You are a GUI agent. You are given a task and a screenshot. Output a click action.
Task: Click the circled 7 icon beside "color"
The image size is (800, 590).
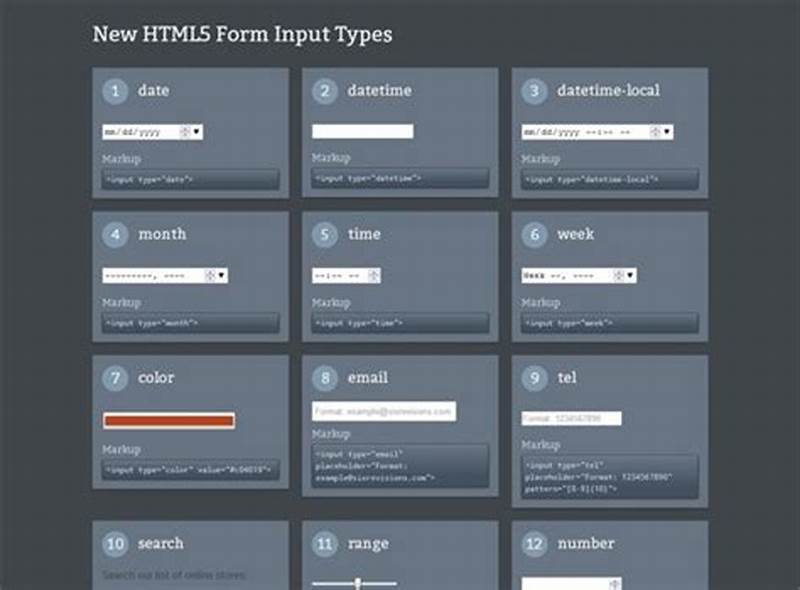[x=115, y=378]
